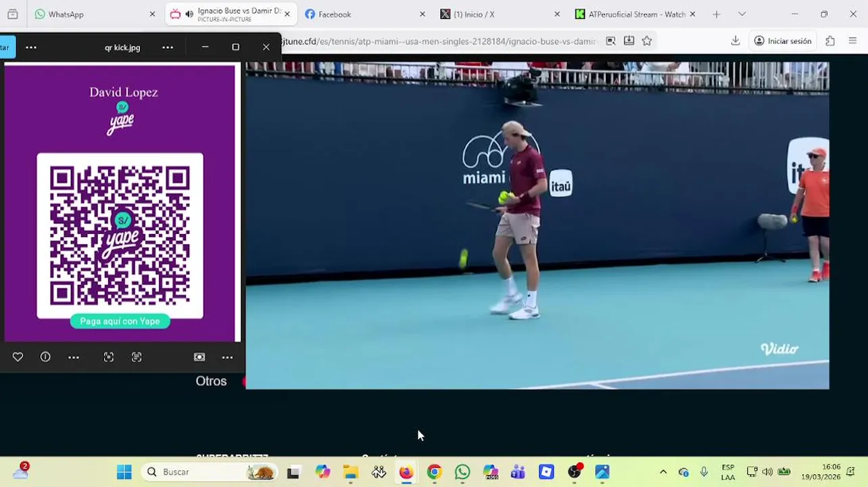Open the right-hand three-dots menu below the photo
The image size is (868, 487).
[227, 357]
